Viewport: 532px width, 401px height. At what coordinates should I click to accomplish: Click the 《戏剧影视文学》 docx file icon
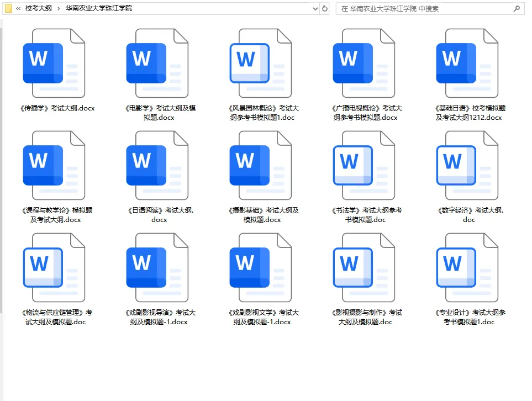[x=261, y=267]
